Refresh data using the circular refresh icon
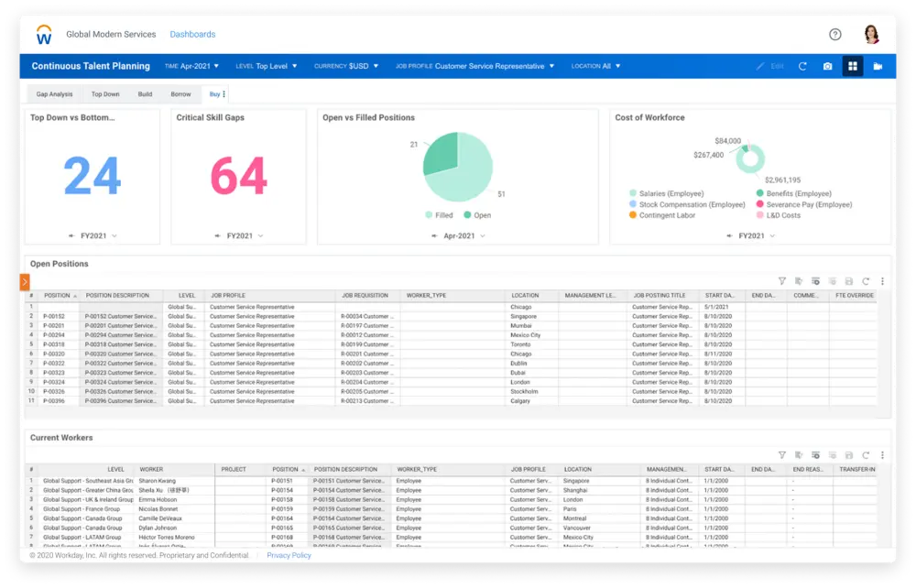This screenshot has width=916, height=588. [x=801, y=66]
